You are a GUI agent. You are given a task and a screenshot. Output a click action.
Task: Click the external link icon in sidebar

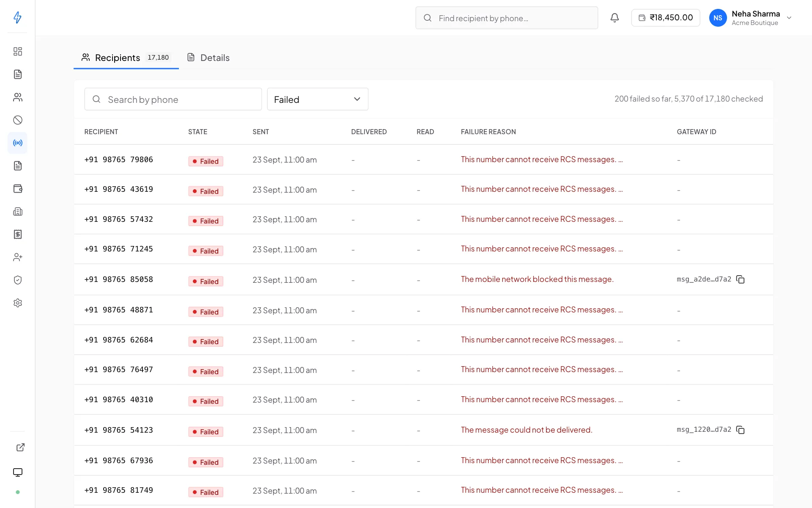point(20,447)
